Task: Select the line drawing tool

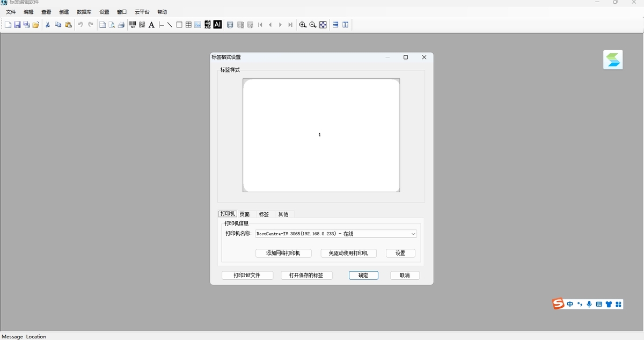Action: 170,24
